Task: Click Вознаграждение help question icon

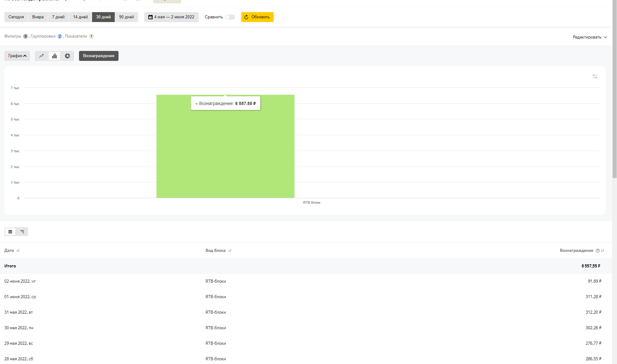Action: (597, 251)
